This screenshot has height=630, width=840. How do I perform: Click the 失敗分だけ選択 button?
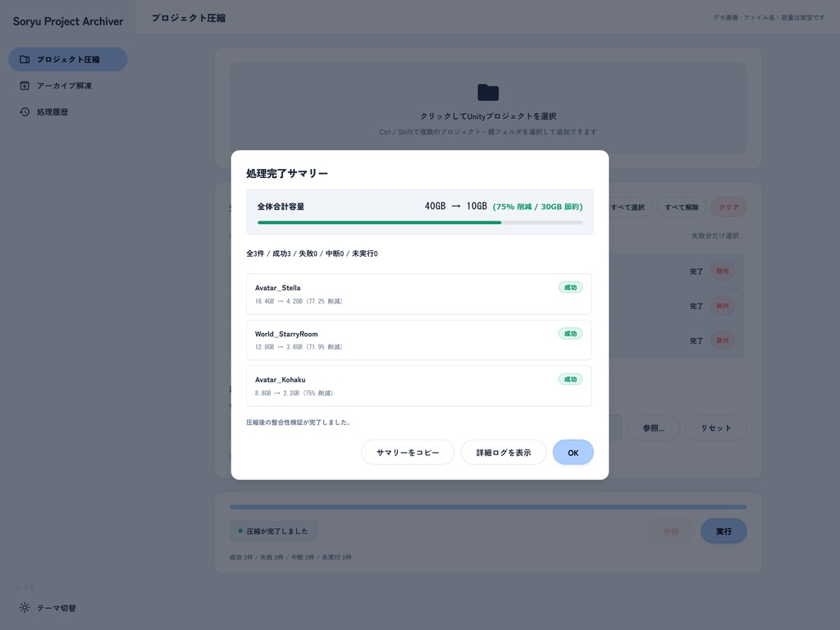coord(714,235)
